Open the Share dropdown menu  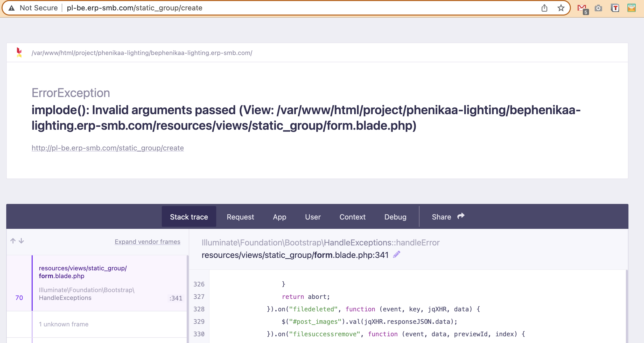448,217
